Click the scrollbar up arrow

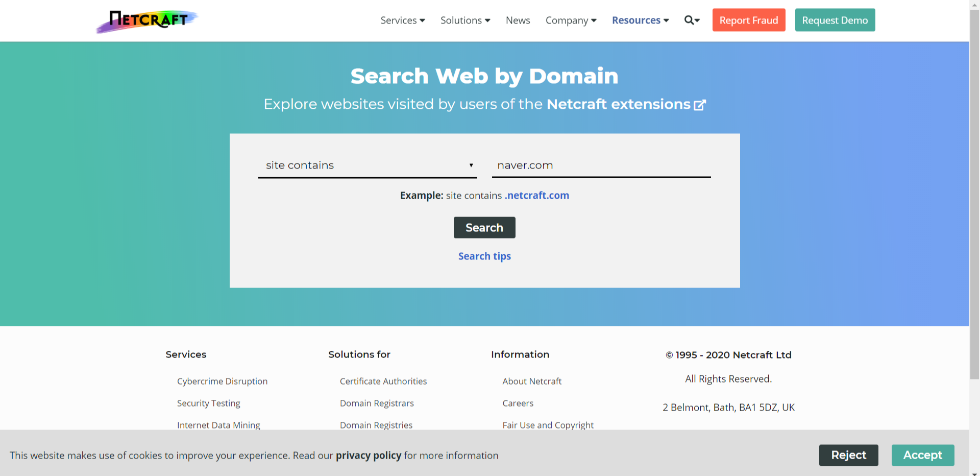pos(975,4)
